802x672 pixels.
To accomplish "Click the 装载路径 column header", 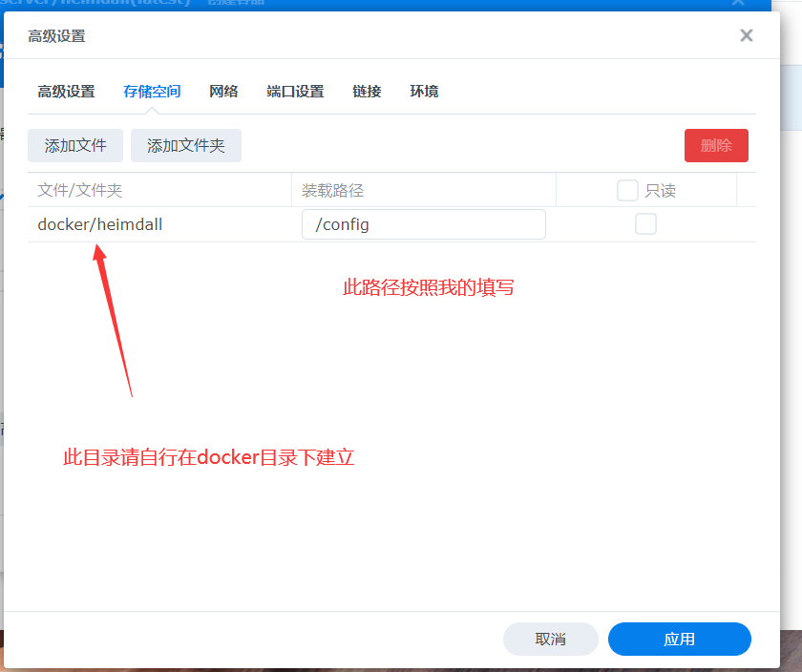I will click(x=424, y=190).
